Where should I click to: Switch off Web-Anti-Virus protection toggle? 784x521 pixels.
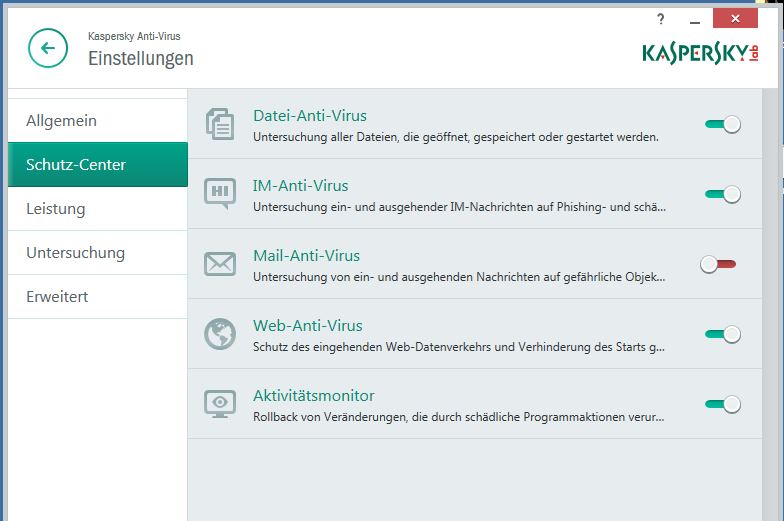point(722,334)
